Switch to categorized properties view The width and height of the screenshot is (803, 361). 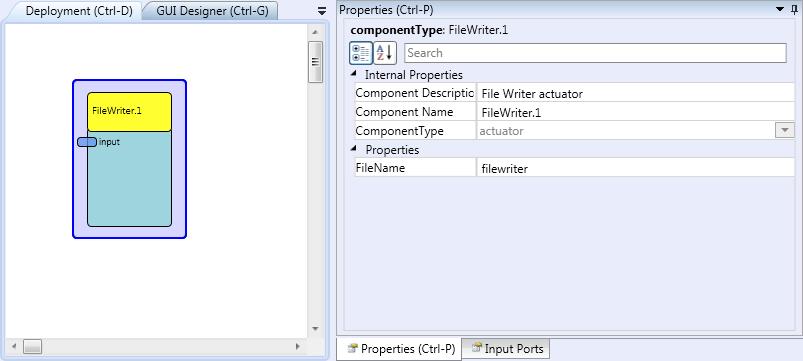click(x=361, y=53)
